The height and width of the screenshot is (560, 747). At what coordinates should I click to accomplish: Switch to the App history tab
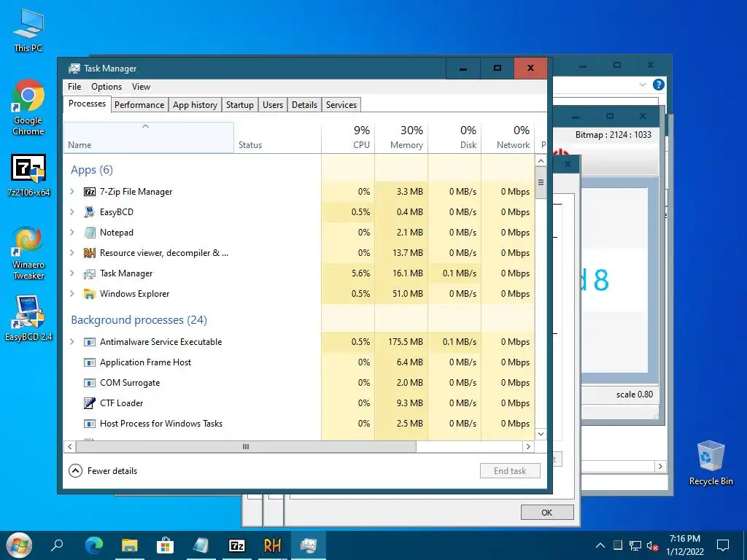click(x=195, y=105)
